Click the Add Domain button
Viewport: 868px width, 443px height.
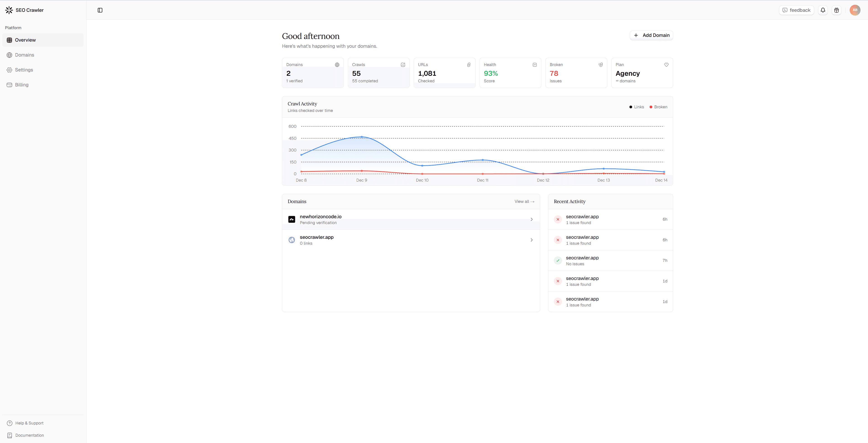tap(651, 35)
